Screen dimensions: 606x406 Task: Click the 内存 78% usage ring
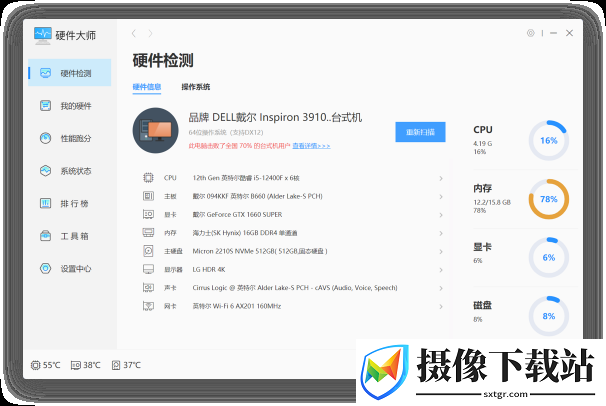(549, 199)
